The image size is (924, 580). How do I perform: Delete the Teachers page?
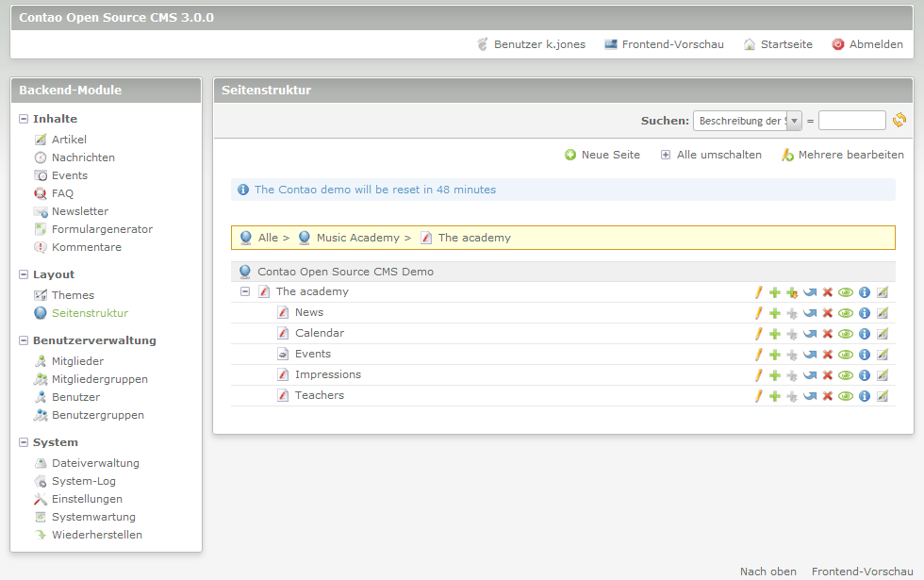828,396
